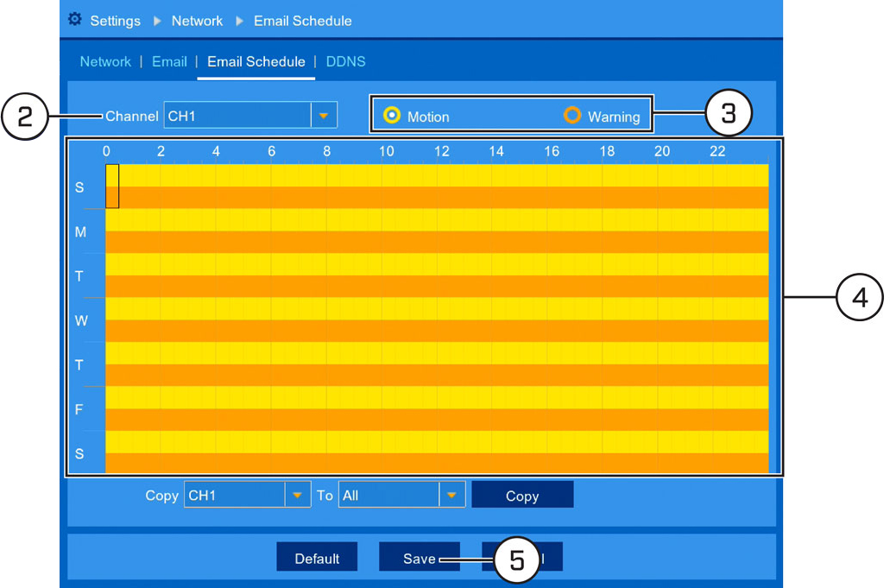Switch to the Network tab
This screenshot has width=890, height=588.
coord(105,61)
